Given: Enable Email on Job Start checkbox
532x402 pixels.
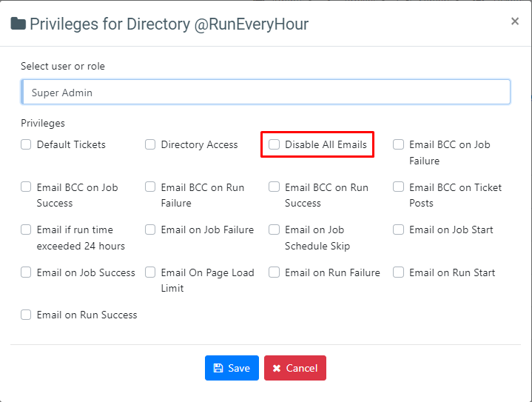Looking at the screenshot, I should 399,230.
